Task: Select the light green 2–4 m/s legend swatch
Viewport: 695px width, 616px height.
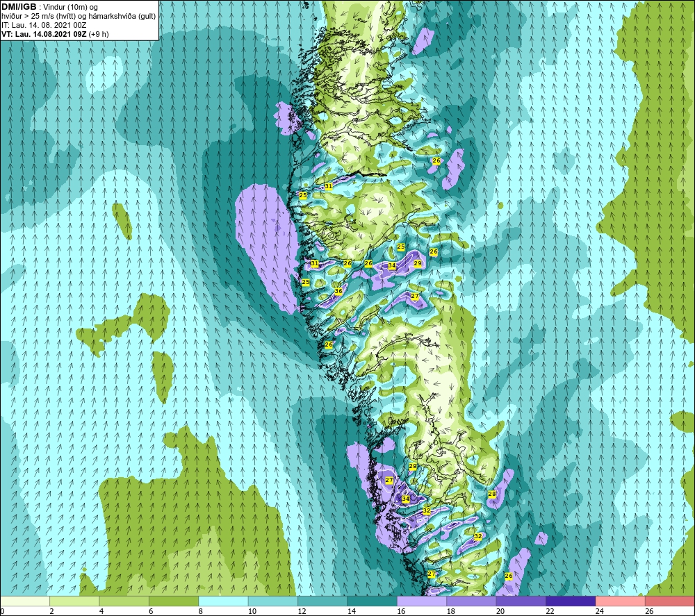Action: click(x=74, y=601)
